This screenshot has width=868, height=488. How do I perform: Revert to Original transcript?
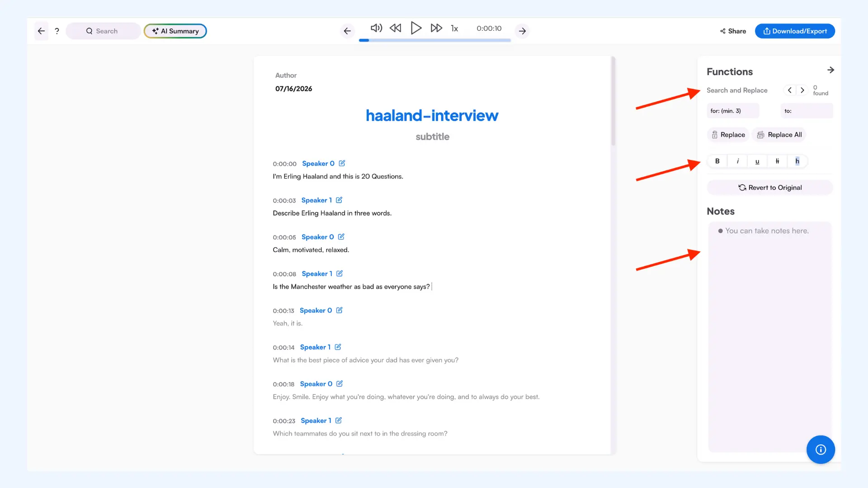coord(770,188)
